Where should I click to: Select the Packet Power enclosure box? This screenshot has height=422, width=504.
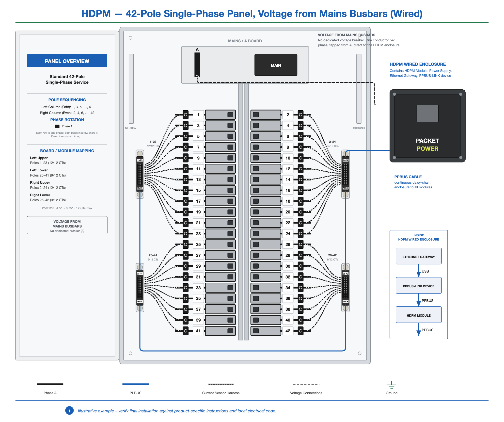click(x=427, y=126)
